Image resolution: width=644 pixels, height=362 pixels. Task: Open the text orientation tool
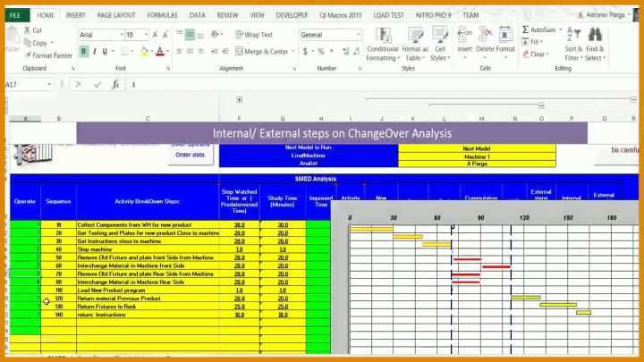click(x=216, y=35)
